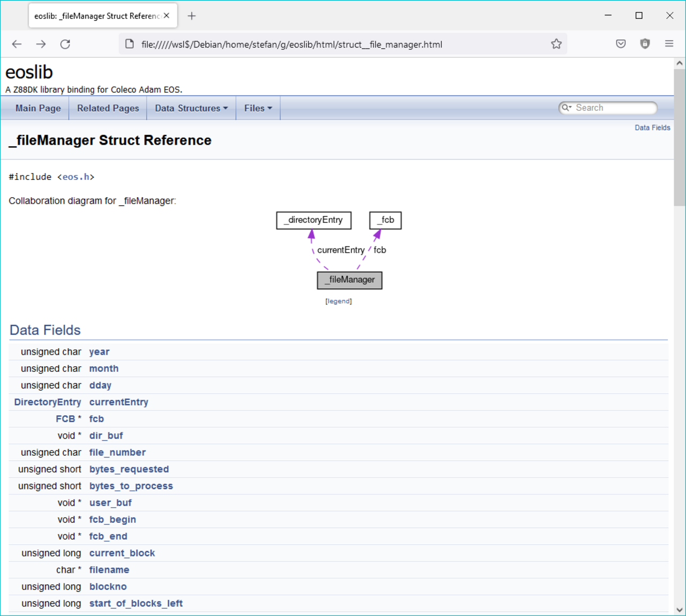Image resolution: width=686 pixels, height=616 pixels.
Task: Open the Main Page tab
Action: tap(38, 108)
